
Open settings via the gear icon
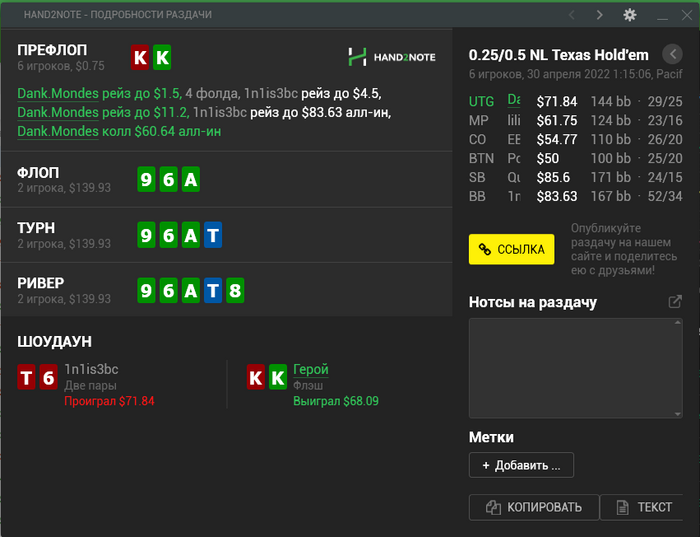pyautogui.click(x=629, y=15)
